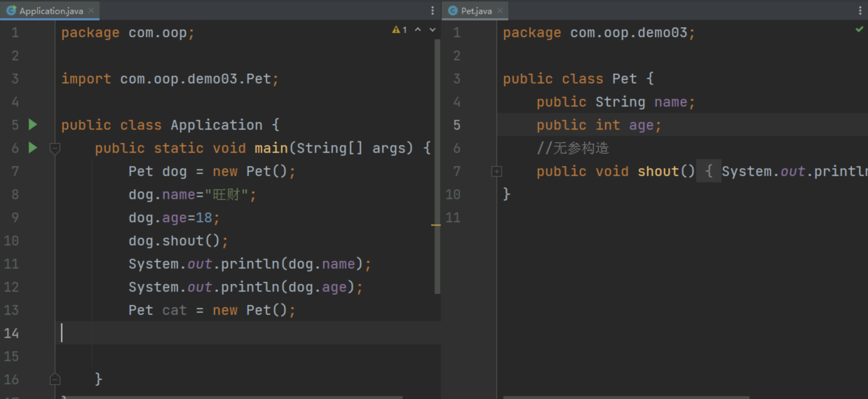Collapse the main method fold marker
The height and width of the screenshot is (399, 868).
pyautogui.click(x=55, y=148)
